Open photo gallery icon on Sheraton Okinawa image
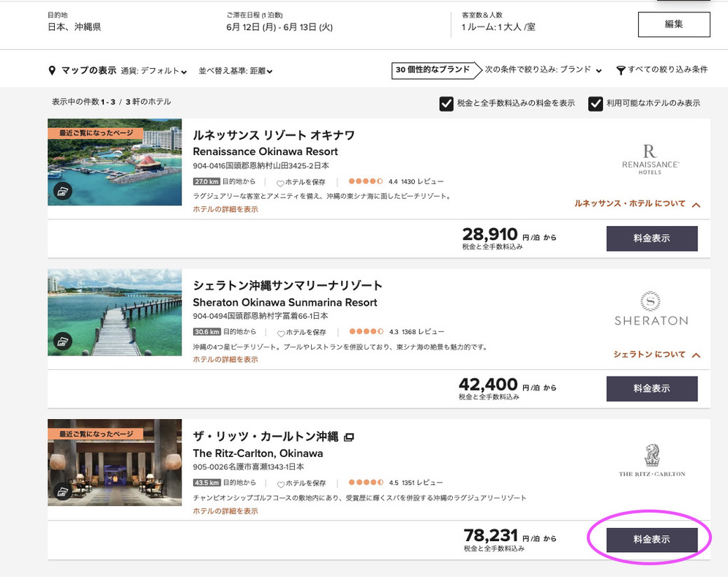The height and width of the screenshot is (577, 728). (x=63, y=341)
